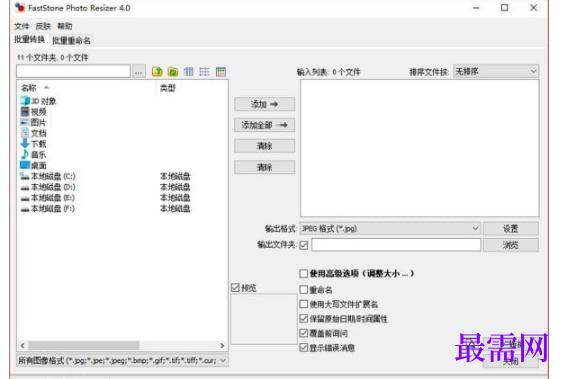Open the 文件 menu

pyautogui.click(x=22, y=26)
